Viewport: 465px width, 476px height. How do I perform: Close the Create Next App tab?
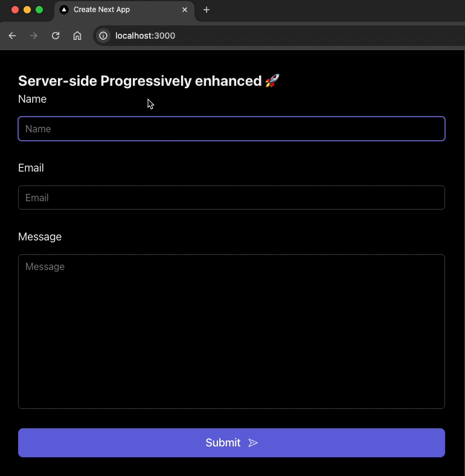(x=185, y=10)
